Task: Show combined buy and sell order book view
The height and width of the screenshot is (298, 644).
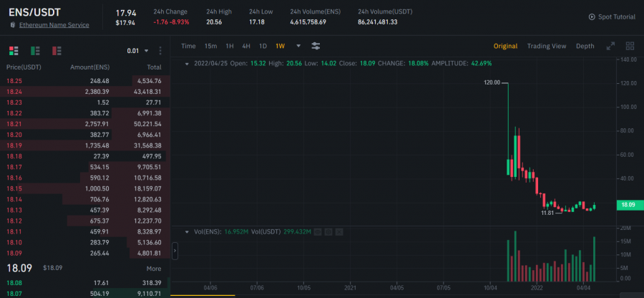Action: coord(14,51)
